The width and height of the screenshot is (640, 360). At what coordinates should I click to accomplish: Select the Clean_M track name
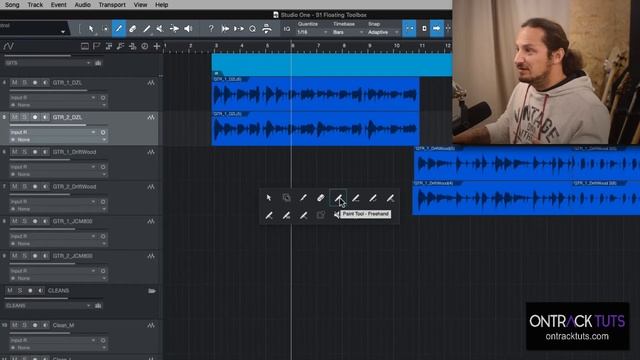click(63, 325)
